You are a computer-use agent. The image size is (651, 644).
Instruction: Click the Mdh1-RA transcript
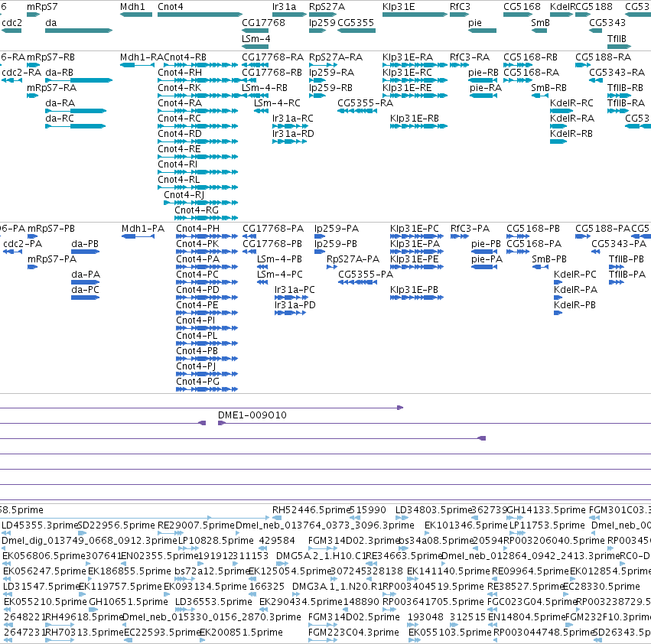[x=142, y=57]
